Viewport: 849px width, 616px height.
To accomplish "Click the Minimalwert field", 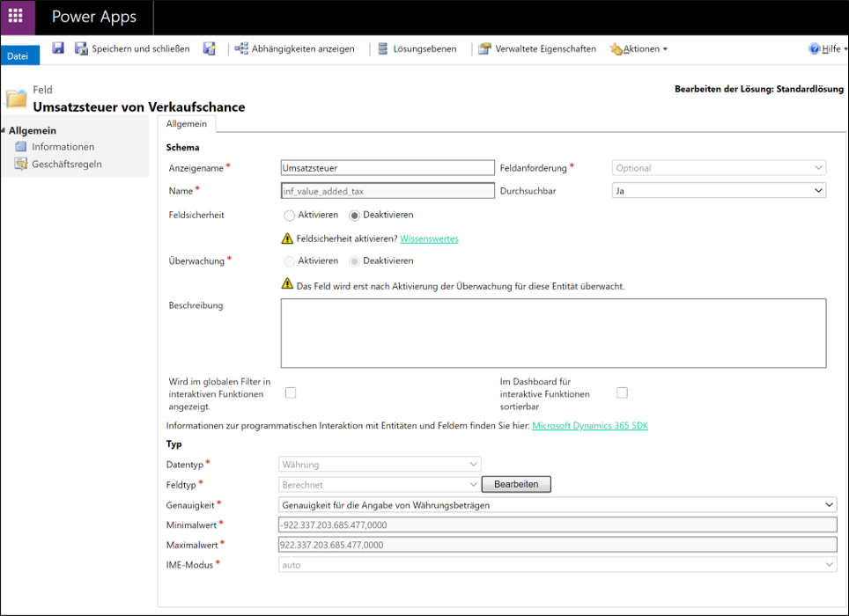I will [x=557, y=524].
